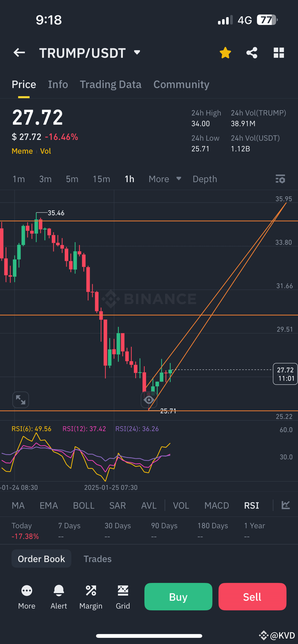Select the 3m timeframe
This screenshot has width=298, height=644.
(45, 179)
